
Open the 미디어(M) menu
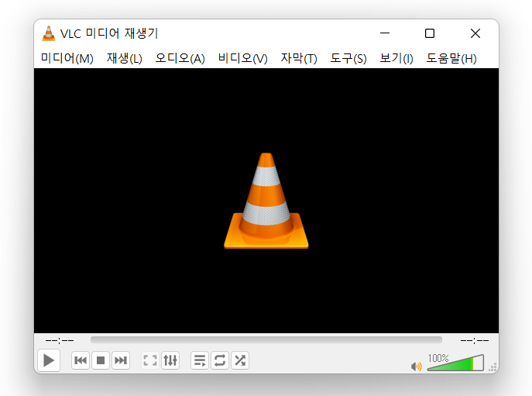point(67,58)
